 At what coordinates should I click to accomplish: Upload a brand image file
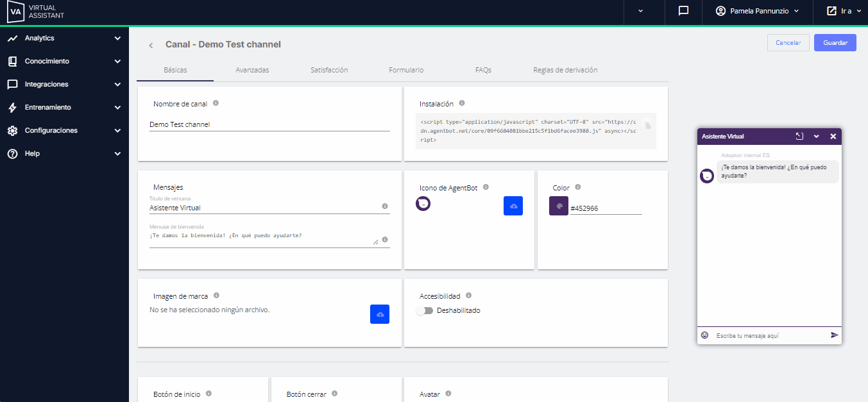(380, 314)
